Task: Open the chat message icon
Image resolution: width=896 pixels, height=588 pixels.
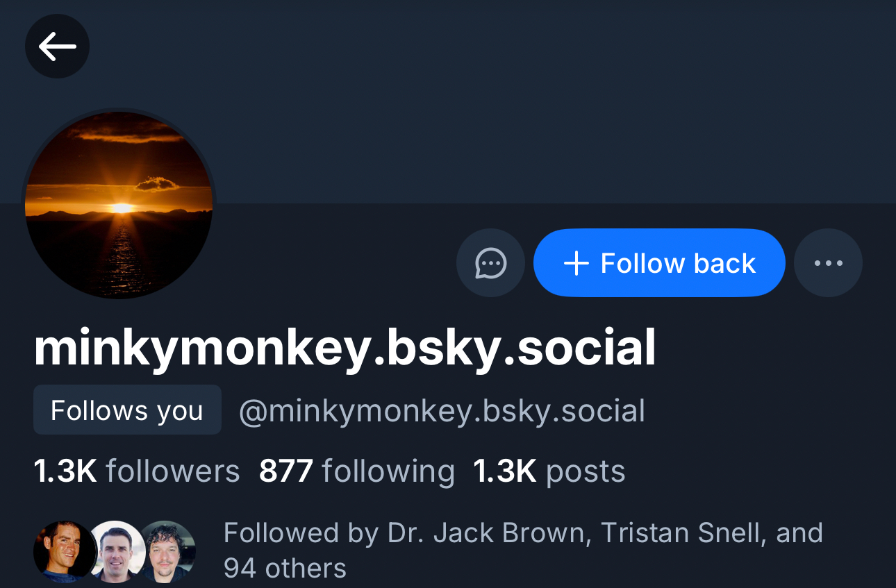Action: [x=490, y=263]
